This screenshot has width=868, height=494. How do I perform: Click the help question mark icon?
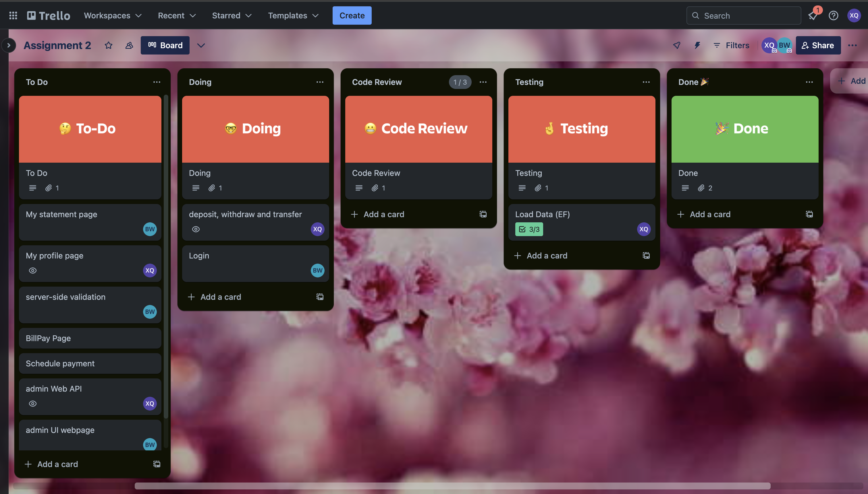pos(833,15)
